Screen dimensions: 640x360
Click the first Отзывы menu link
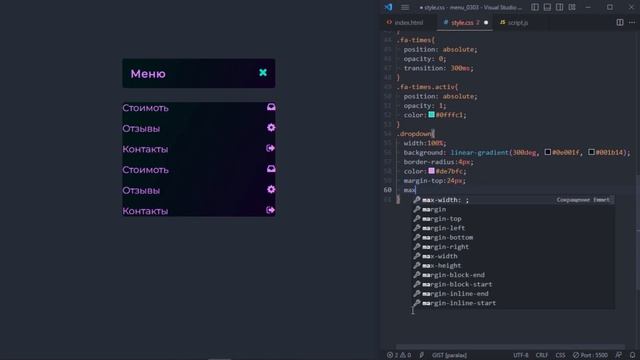click(x=141, y=129)
